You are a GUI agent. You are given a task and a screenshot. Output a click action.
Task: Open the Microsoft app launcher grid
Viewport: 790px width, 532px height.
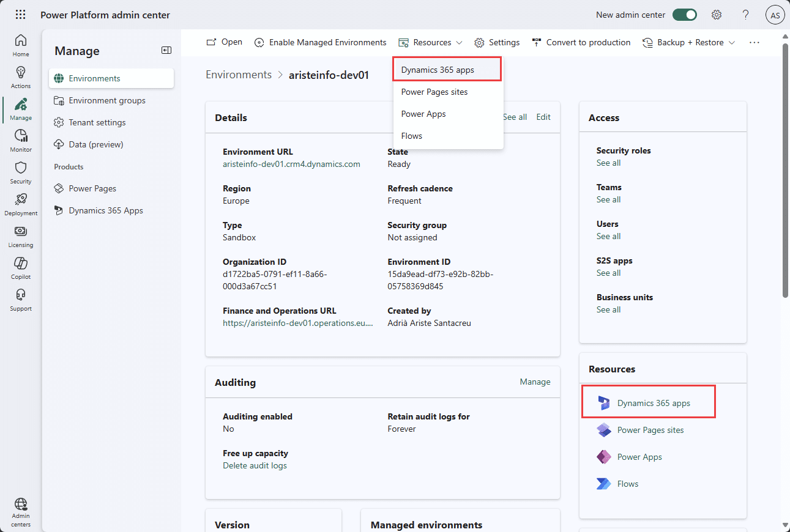tap(20, 14)
